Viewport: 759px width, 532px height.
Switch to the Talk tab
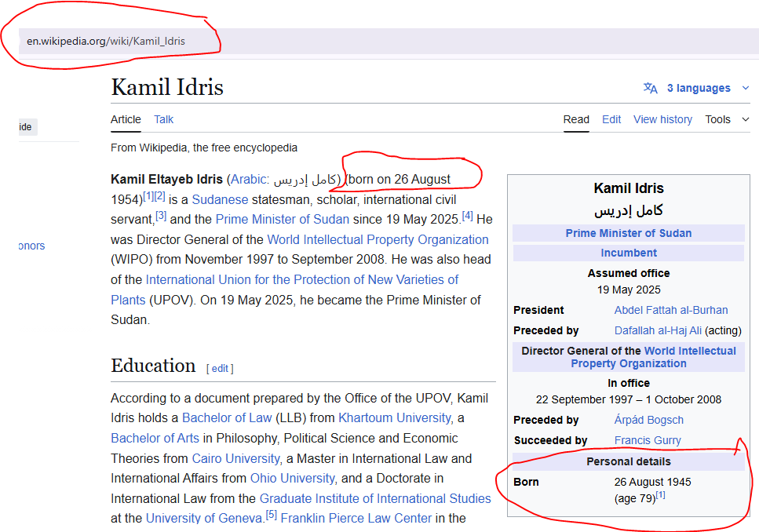(163, 119)
